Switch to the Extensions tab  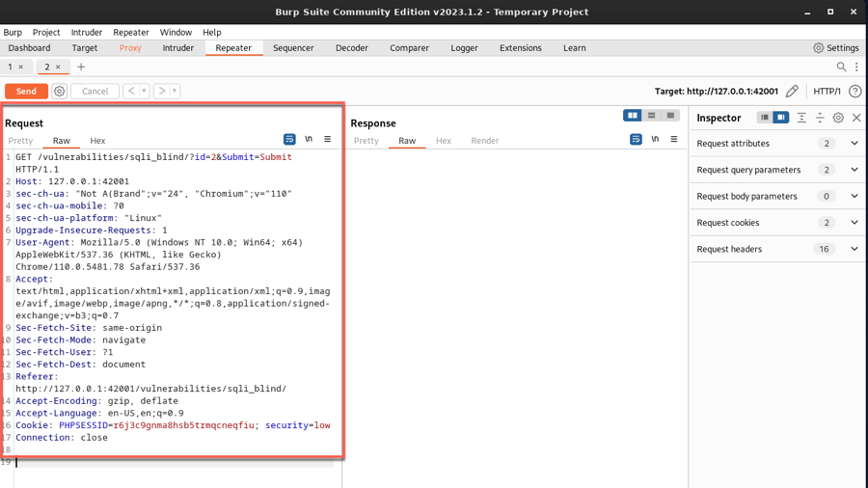click(x=521, y=48)
